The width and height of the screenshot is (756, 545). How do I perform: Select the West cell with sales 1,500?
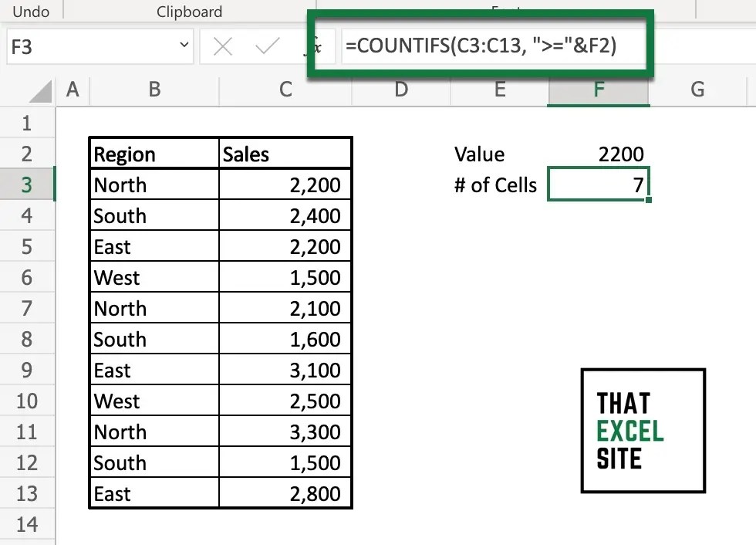[x=154, y=277]
